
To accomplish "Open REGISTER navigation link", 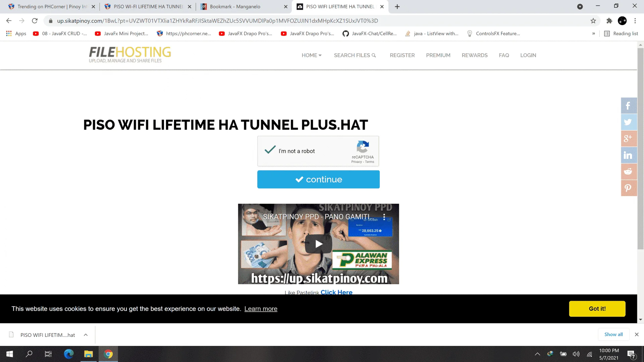I will 402,55.
